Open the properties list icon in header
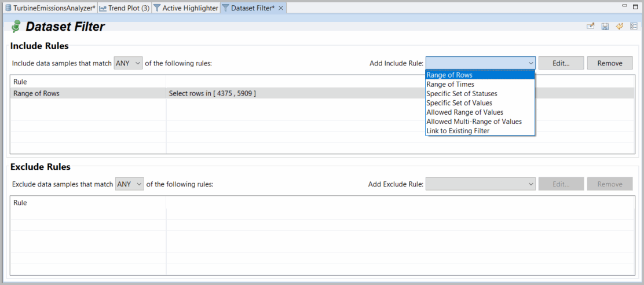The image size is (644, 285). click(634, 27)
